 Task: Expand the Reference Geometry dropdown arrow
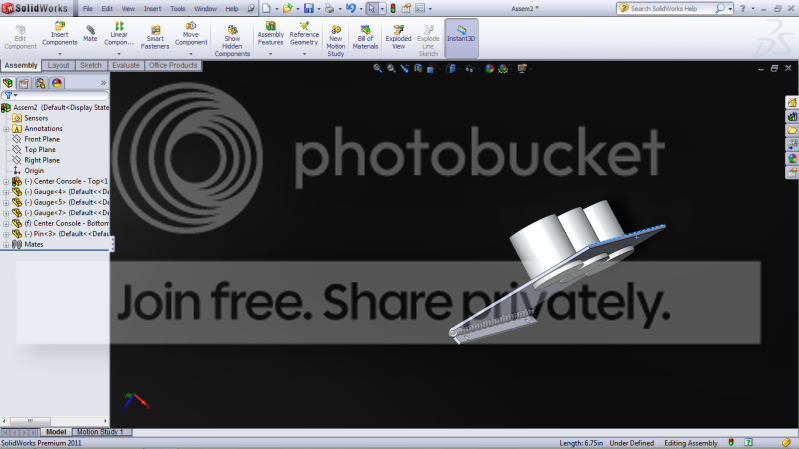pos(304,54)
